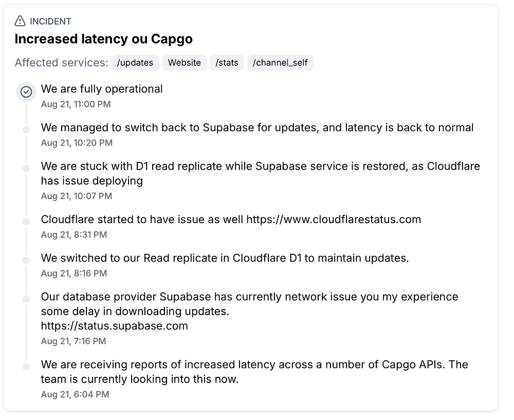Click the incident warning triangle icon
Image resolution: width=514 pixels, height=420 pixels.
20,21
